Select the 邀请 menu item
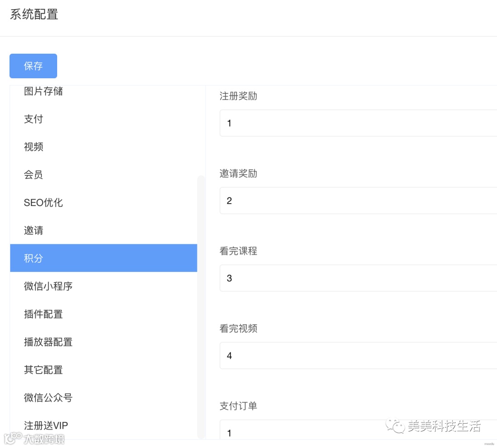This screenshot has width=497, height=448. coord(34,230)
